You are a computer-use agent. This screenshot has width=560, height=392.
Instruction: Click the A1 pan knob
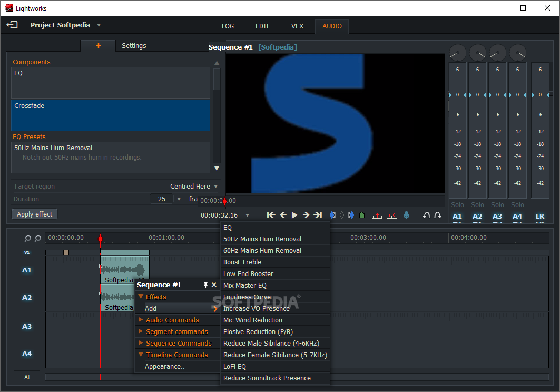(x=457, y=53)
